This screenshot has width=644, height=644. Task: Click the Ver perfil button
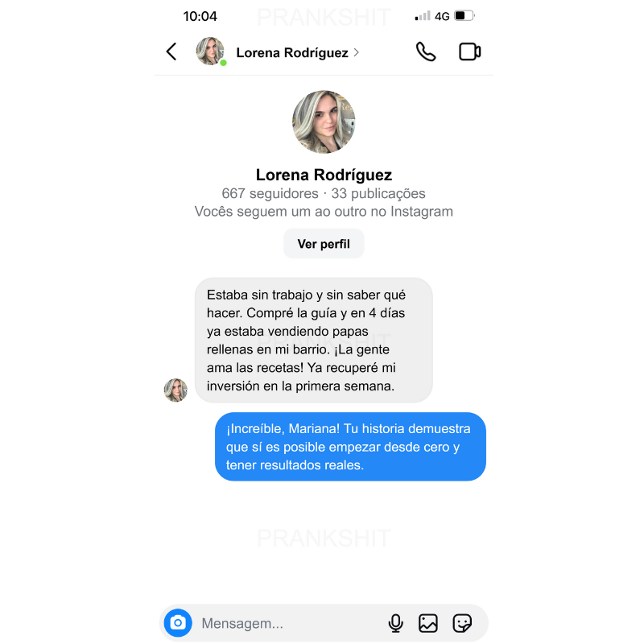pyautogui.click(x=324, y=244)
